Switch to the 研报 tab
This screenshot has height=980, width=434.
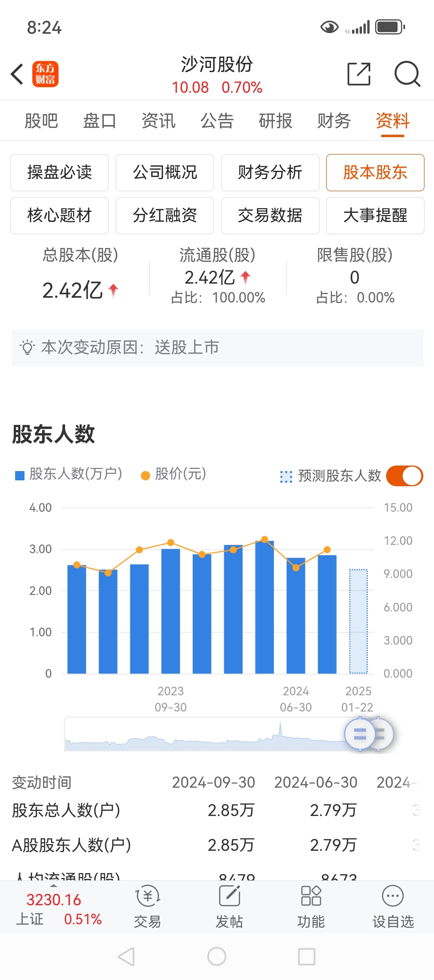pyautogui.click(x=276, y=121)
